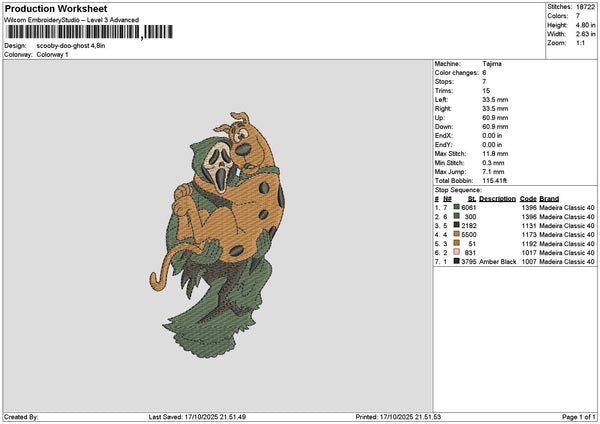600x424 pixels.
Task: Click the Stops value 7
Action: click(484, 82)
